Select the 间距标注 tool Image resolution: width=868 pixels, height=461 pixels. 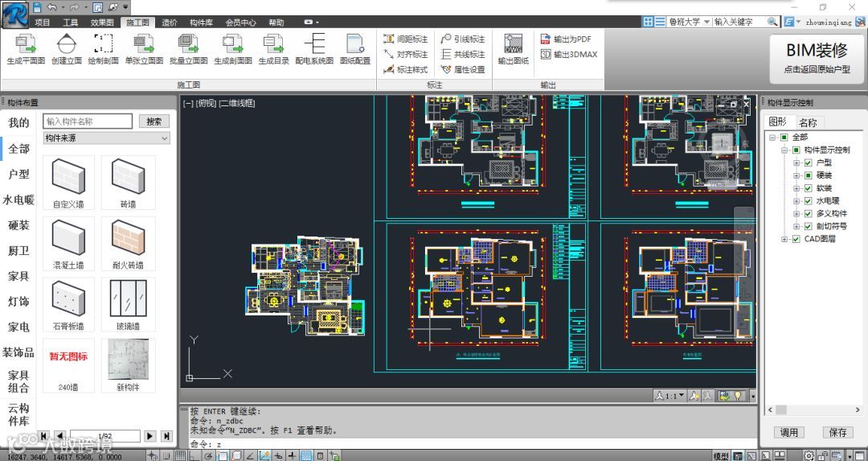pyautogui.click(x=406, y=39)
